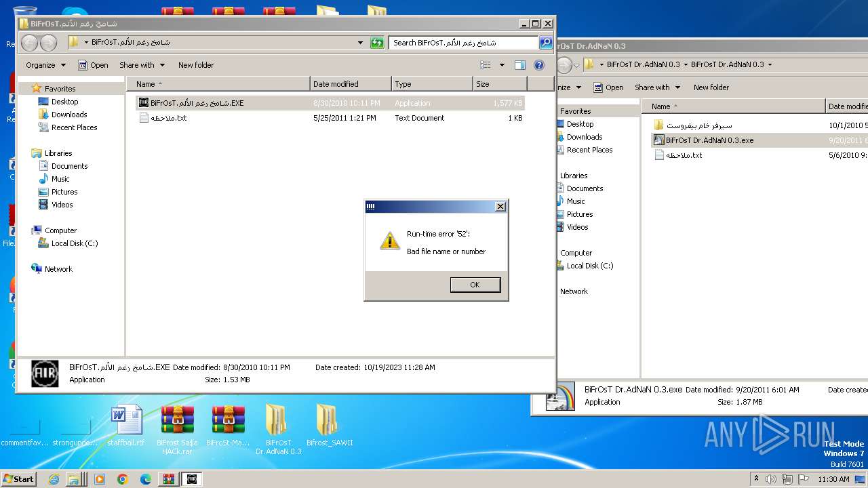The image size is (868, 488).
Task: Open the Start menu
Action: click(18, 479)
